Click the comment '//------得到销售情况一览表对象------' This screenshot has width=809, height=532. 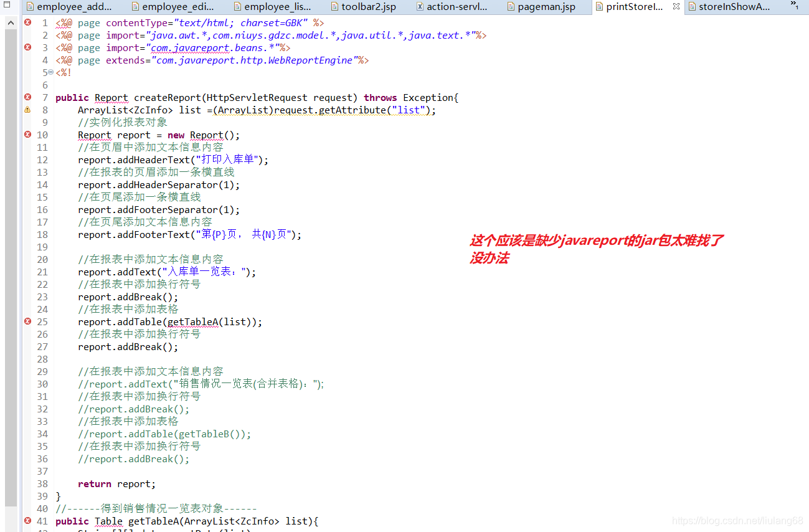tap(156, 509)
